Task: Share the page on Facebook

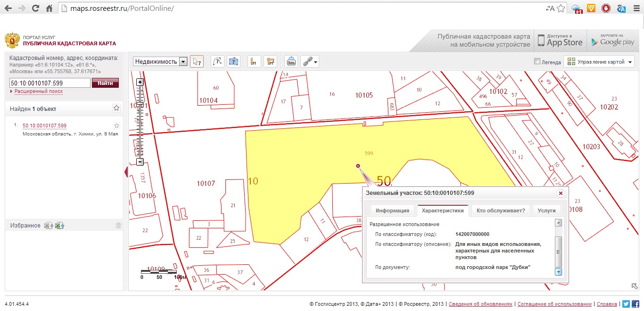Action: click(x=636, y=304)
